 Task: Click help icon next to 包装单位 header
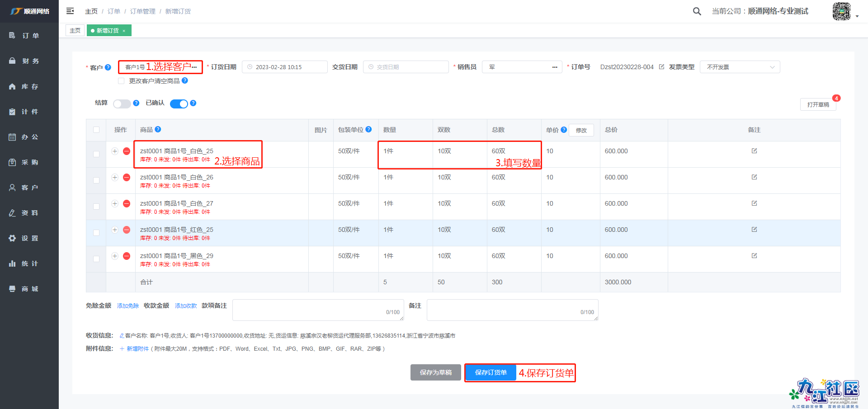click(x=369, y=129)
